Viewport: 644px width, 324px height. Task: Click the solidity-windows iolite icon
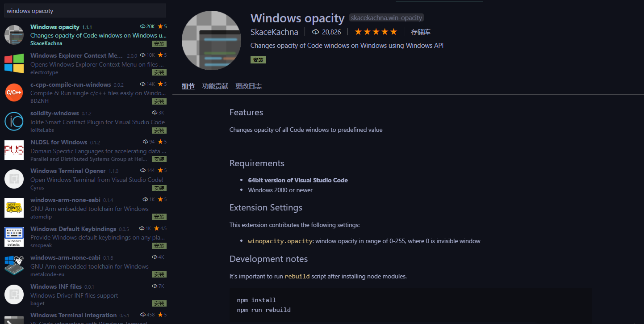click(x=14, y=121)
